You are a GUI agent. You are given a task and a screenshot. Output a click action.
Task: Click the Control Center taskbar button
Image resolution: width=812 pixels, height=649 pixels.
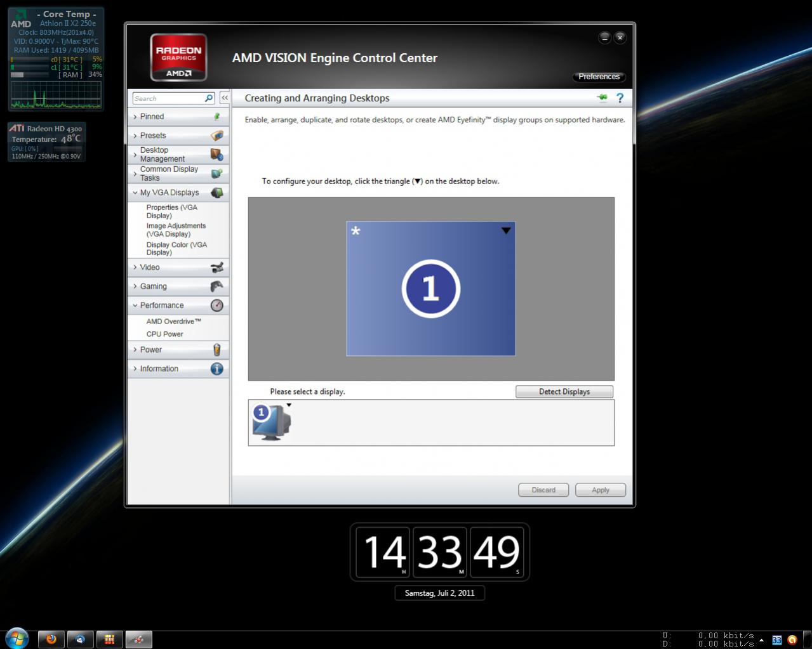pyautogui.click(x=139, y=639)
